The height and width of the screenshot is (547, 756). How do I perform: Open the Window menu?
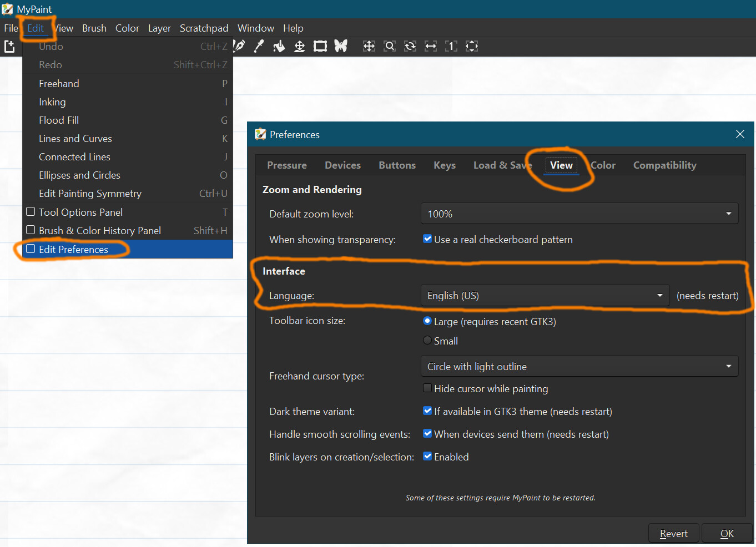[x=256, y=28]
